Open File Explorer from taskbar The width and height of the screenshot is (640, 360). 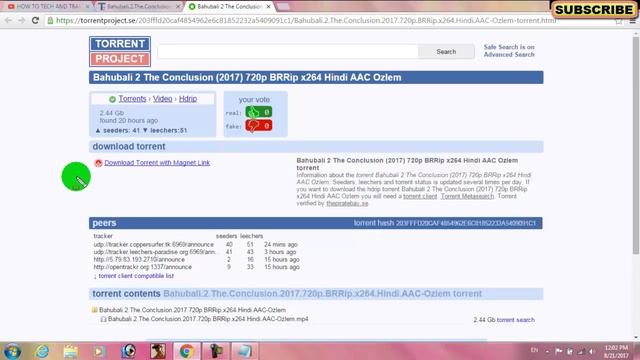pyautogui.click(x=71, y=351)
